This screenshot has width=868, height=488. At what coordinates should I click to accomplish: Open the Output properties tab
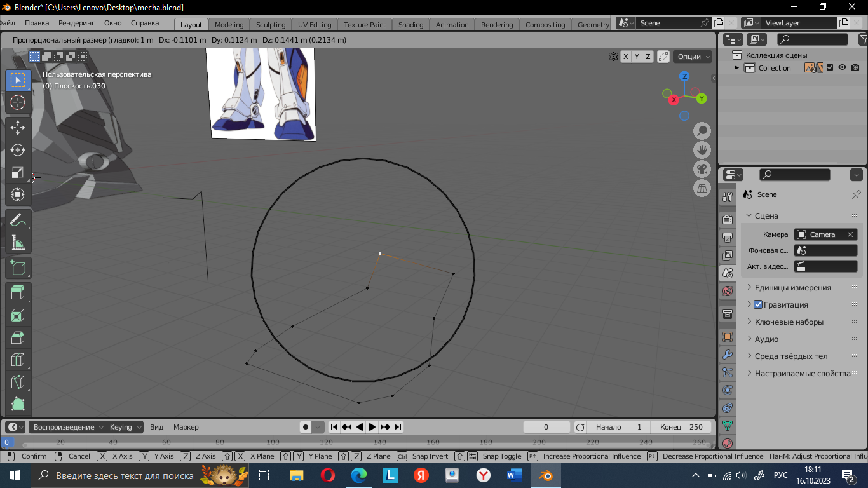(728, 238)
